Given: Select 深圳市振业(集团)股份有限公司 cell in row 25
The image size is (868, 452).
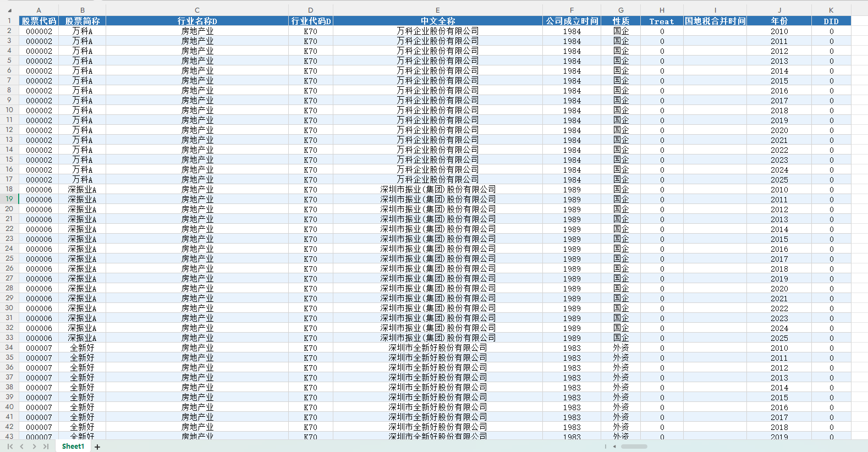Looking at the screenshot, I should pos(438,258).
